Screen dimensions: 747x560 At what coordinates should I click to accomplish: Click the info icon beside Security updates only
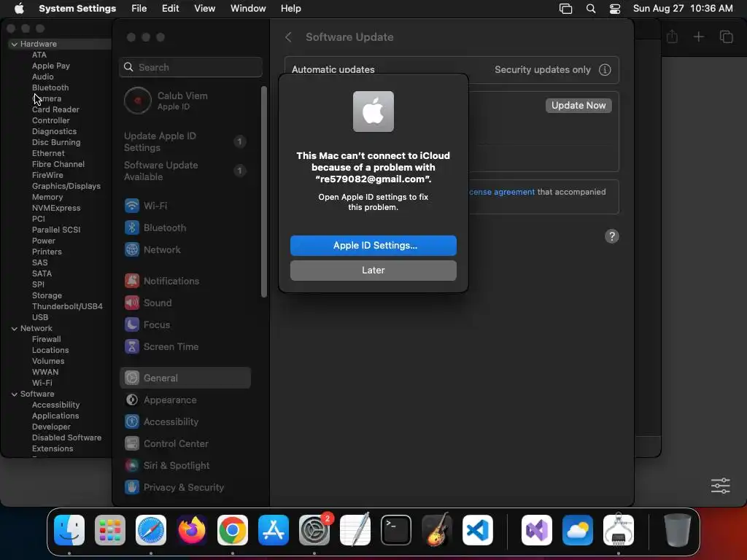tap(605, 70)
